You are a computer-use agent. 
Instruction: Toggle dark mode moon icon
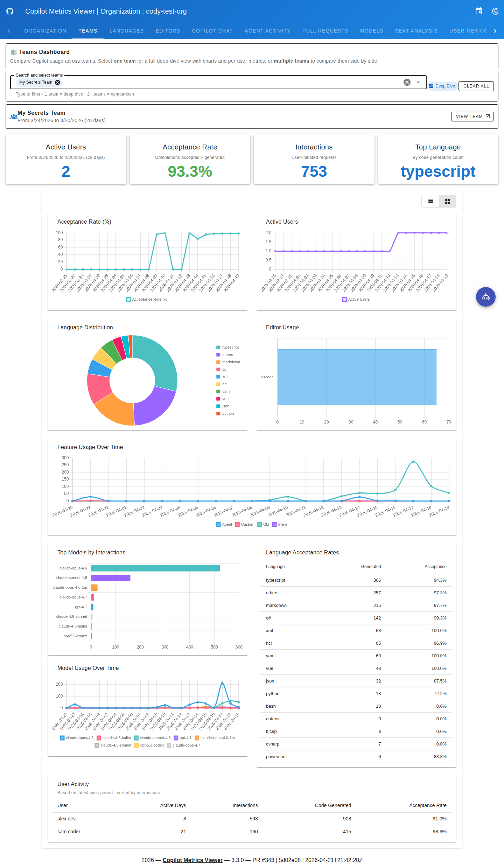(495, 11)
